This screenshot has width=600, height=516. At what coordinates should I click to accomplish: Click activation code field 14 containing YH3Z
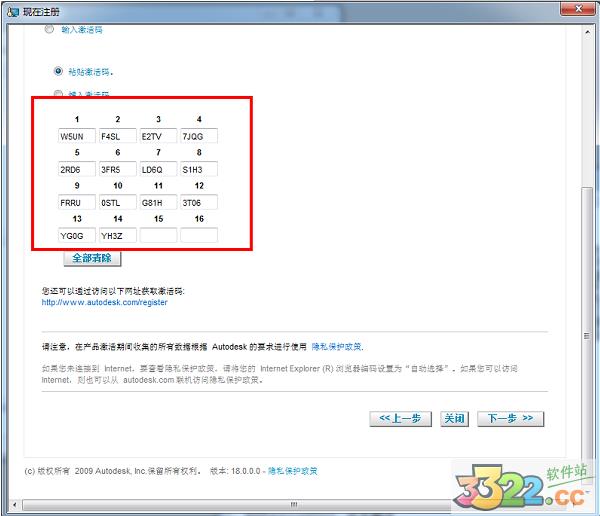[x=117, y=235]
